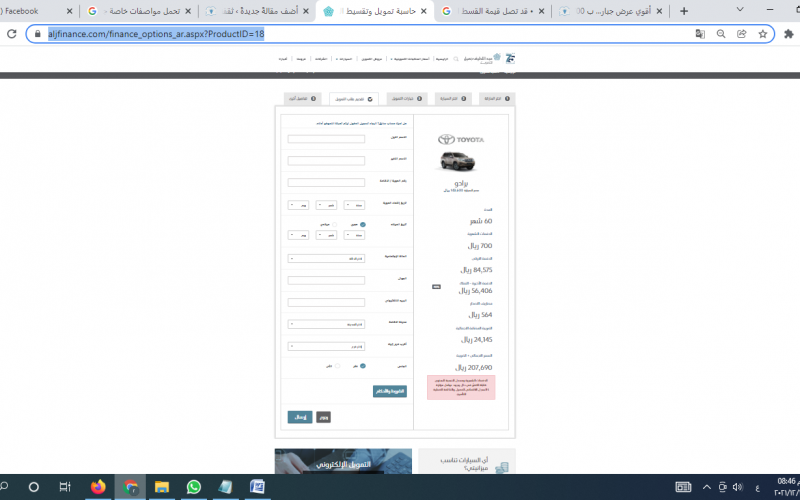The width and height of the screenshot is (800, 500).
Task: Open the birth date day dropdown
Action: pos(298,235)
